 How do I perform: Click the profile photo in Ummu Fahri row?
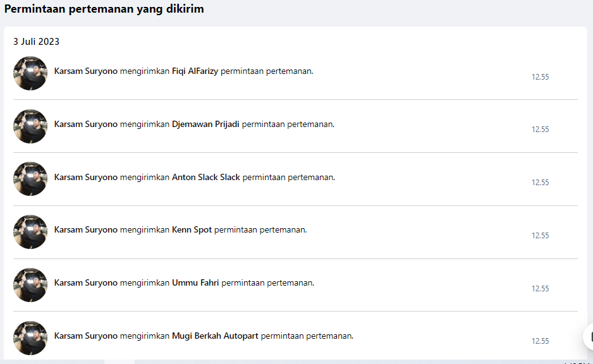click(30, 285)
